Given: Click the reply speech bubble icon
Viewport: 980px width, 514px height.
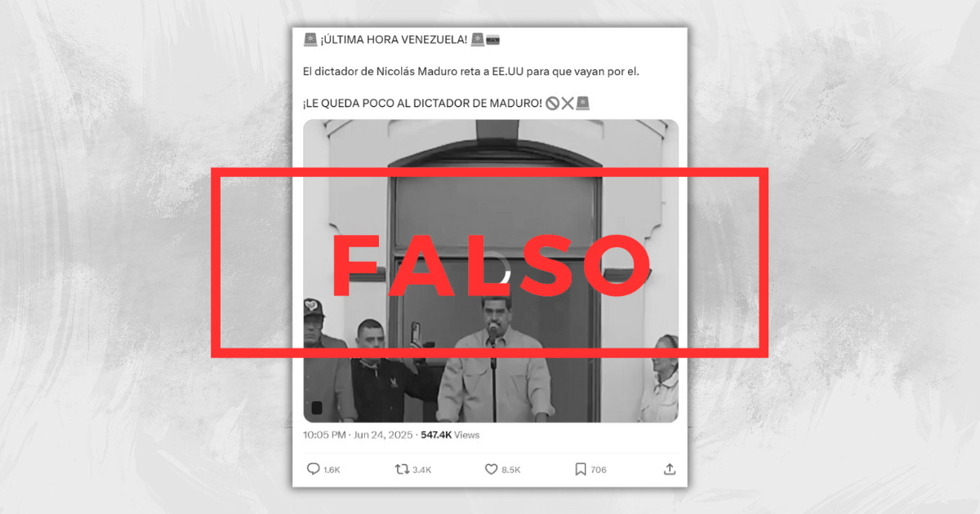Looking at the screenshot, I should click(x=313, y=469).
